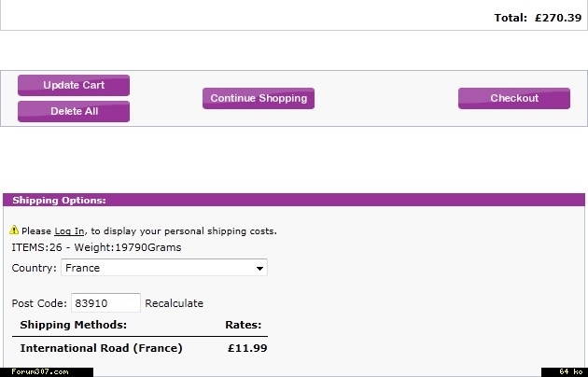Click the Shipping Methods column header
The width and height of the screenshot is (588, 377).
[74, 325]
